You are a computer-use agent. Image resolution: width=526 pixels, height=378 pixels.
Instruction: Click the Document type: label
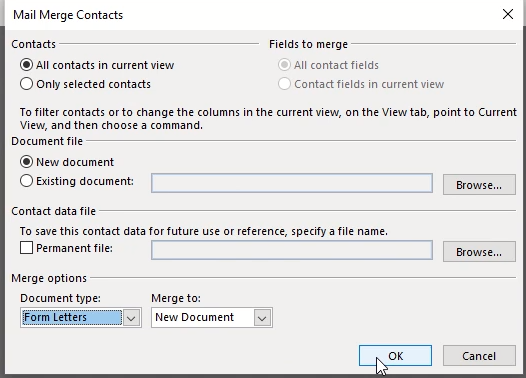(x=60, y=298)
